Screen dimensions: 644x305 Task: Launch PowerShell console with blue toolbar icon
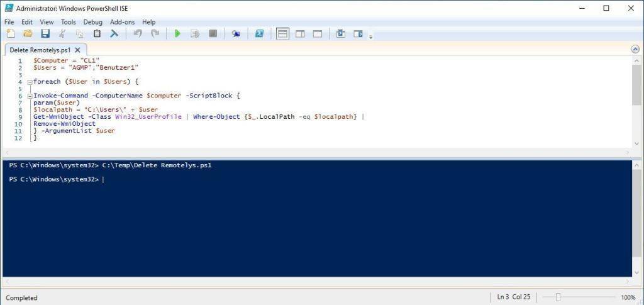click(x=258, y=34)
